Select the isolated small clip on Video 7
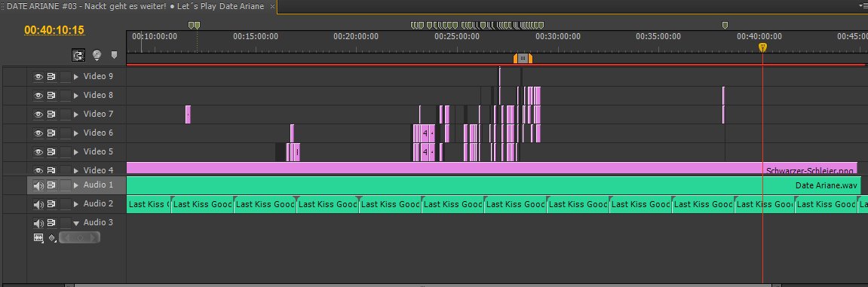Screen dimensions: 868x287 tap(189, 114)
